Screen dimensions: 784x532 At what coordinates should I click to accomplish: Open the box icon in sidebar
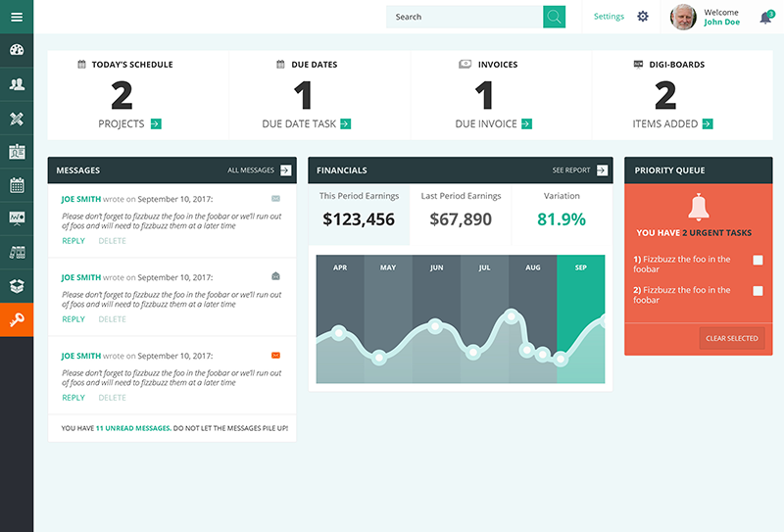(17, 286)
